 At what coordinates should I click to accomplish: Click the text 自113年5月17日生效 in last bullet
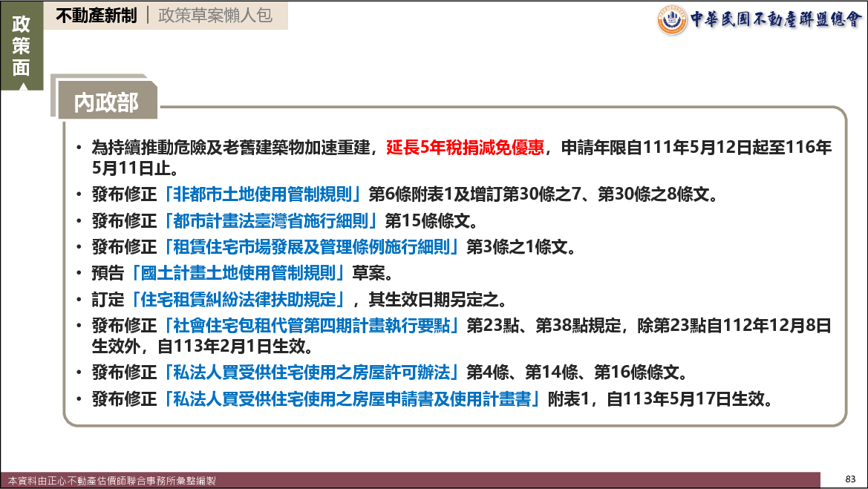click(x=685, y=398)
